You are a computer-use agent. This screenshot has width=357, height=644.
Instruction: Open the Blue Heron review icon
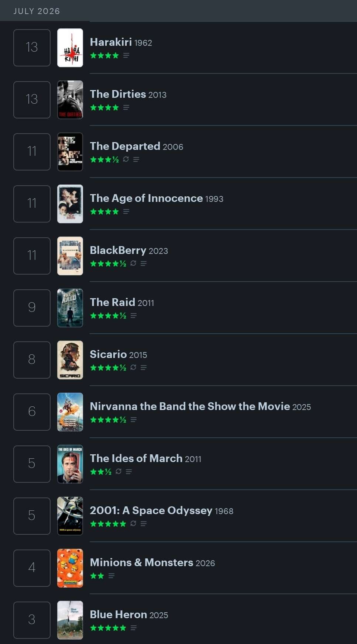(x=134, y=628)
